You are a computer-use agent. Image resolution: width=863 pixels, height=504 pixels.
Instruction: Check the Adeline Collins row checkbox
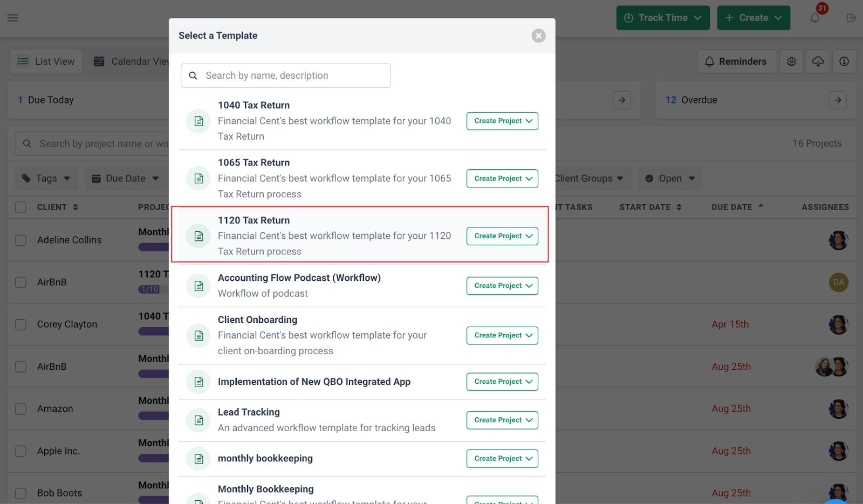click(x=20, y=240)
